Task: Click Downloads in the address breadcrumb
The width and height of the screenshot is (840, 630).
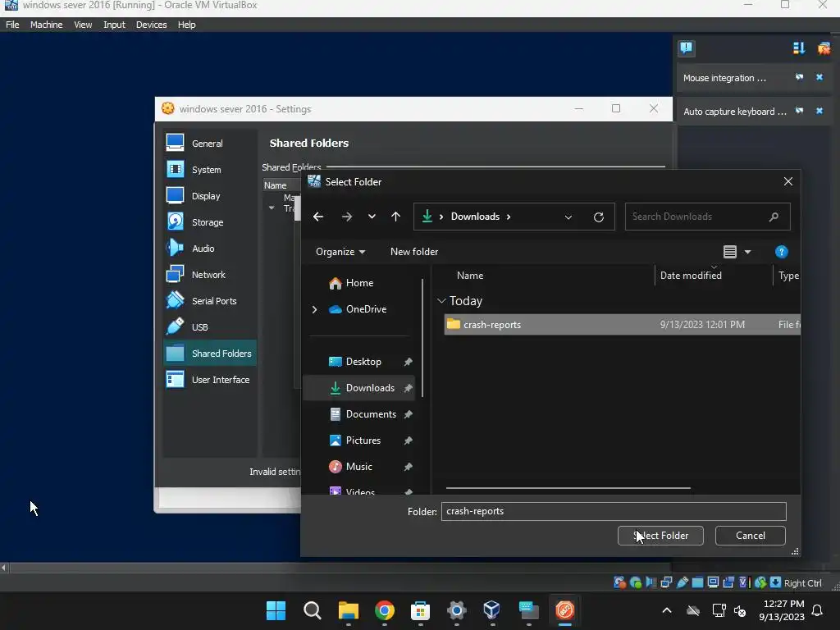Action: (x=475, y=217)
